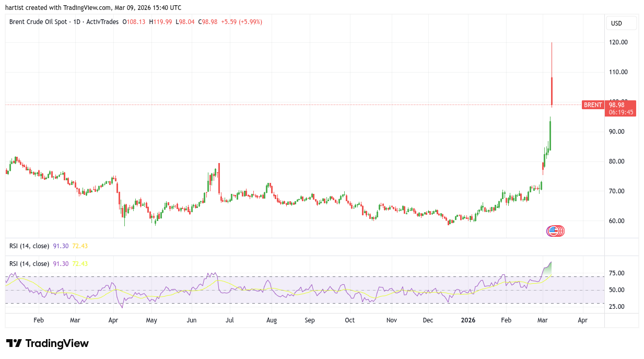Click the Brent Crude Oil Spot symbol title
This screenshot has height=359, width=644.
click(37, 22)
